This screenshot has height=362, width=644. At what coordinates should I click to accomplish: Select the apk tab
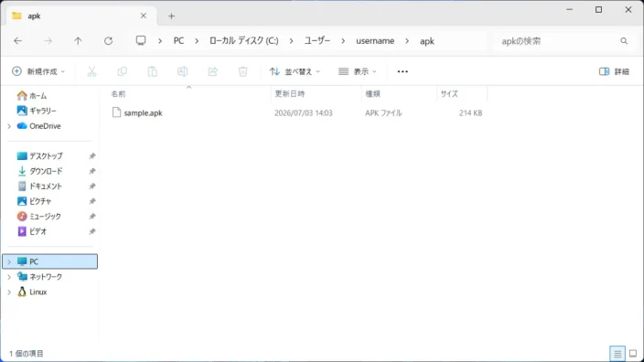[80, 16]
